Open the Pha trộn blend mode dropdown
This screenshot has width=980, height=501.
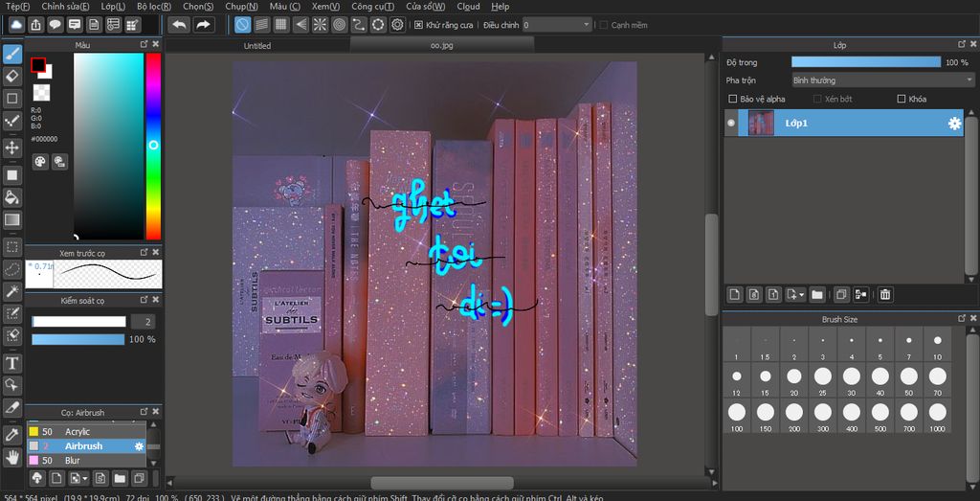click(x=882, y=80)
